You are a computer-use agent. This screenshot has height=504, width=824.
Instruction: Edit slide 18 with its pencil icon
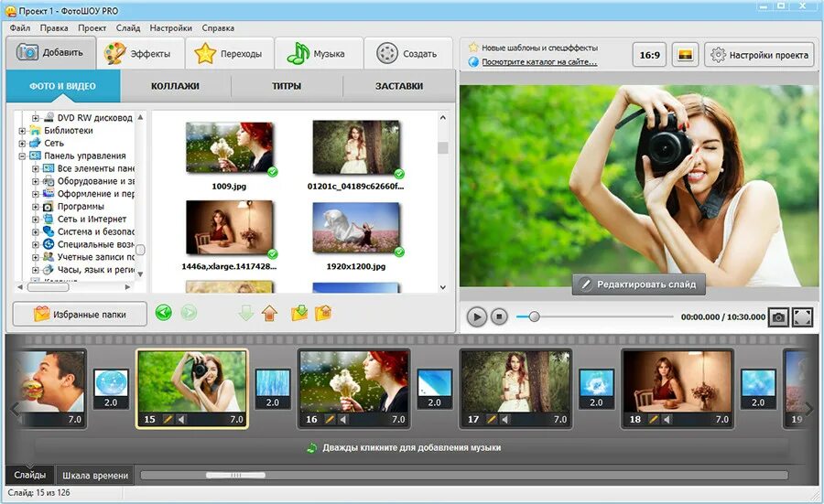pos(653,420)
